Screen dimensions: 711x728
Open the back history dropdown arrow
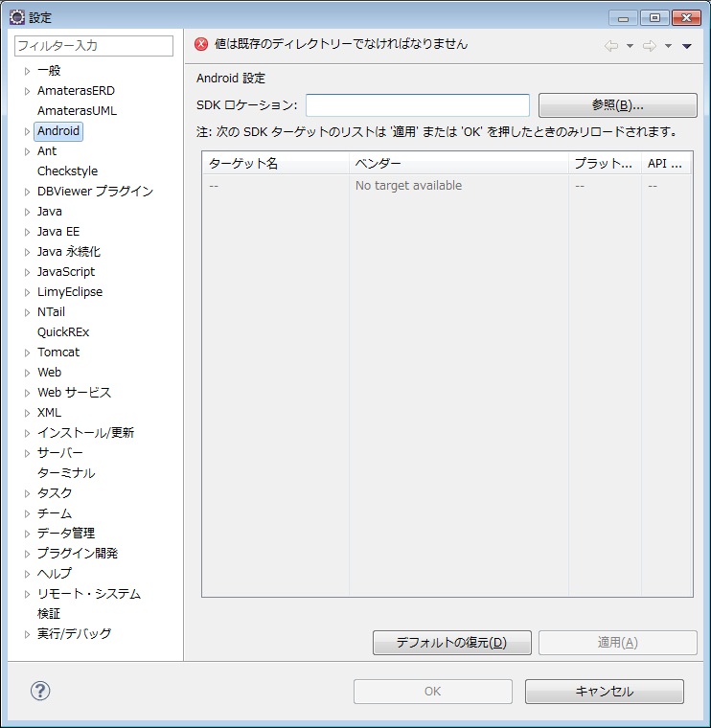pyautogui.click(x=631, y=46)
